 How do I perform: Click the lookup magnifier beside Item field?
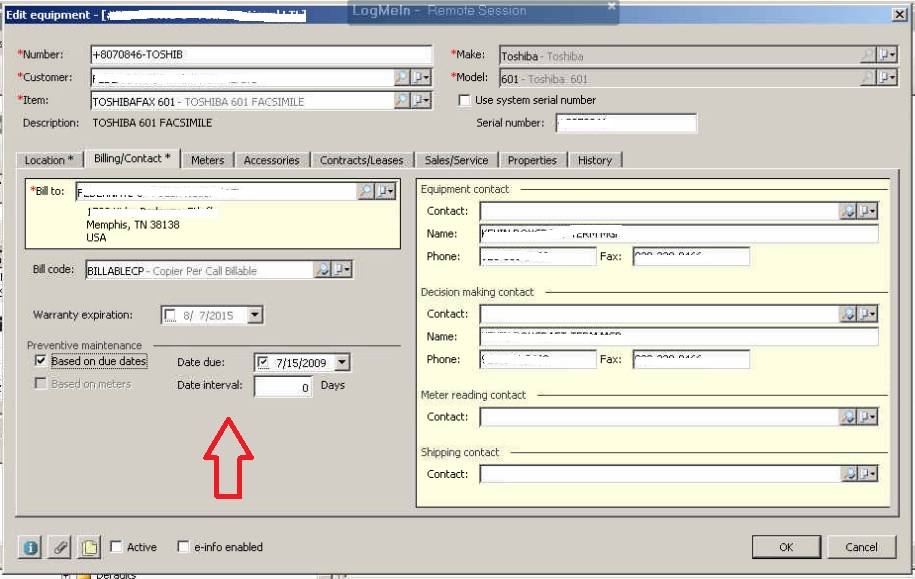(x=401, y=100)
